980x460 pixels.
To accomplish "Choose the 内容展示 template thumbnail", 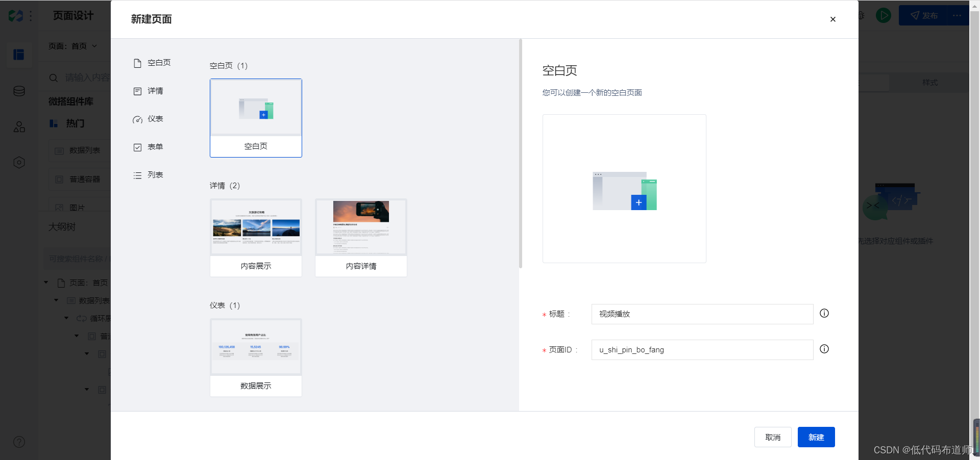I will coord(256,238).
